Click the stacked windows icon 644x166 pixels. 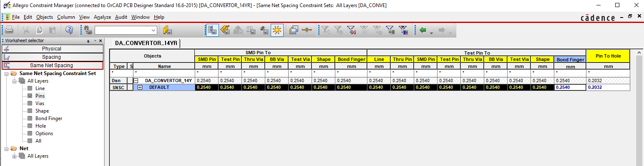(x=294, y=30)
